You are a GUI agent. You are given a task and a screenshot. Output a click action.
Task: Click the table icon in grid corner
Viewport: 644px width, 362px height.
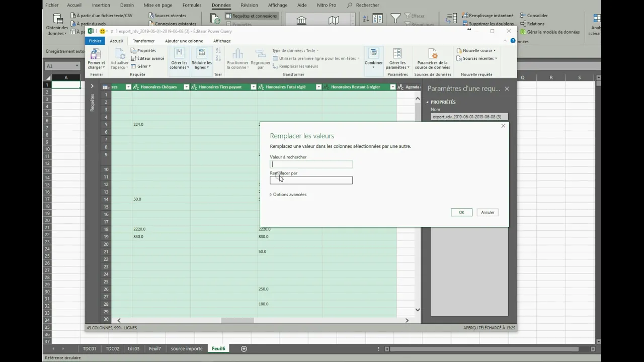click(x=106, y=87)
